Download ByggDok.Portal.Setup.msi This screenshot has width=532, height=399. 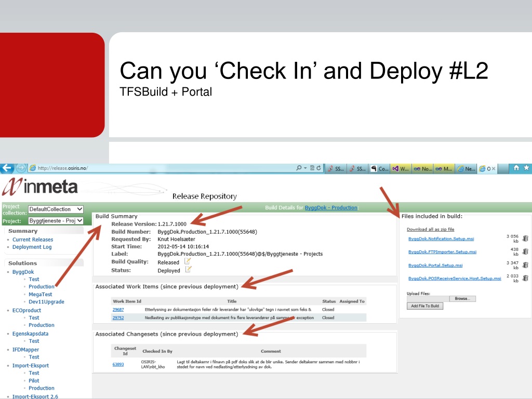[435, 265]
